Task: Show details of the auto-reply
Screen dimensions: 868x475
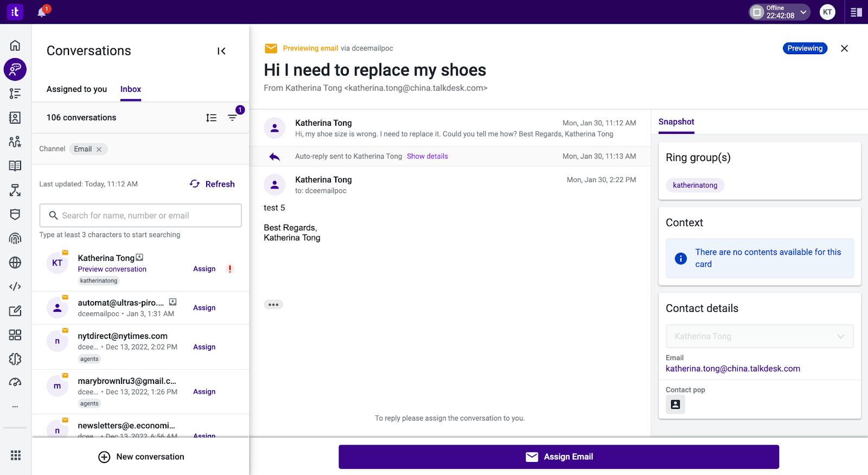Action: (x=427, y=156)
